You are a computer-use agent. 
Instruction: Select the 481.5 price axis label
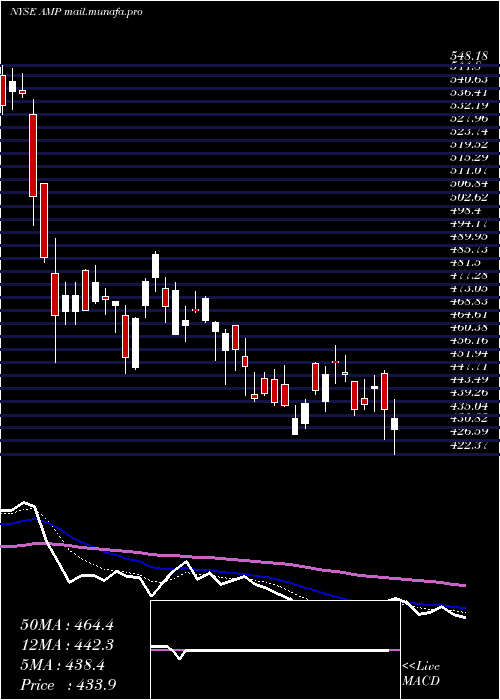465,262
